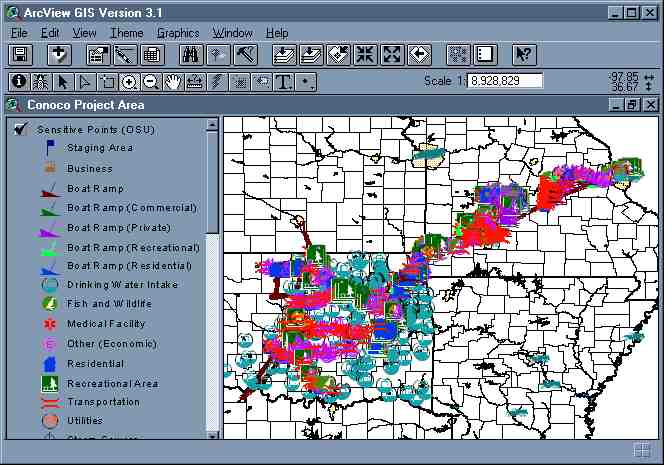Click the Clear Selected Features button

485,55
